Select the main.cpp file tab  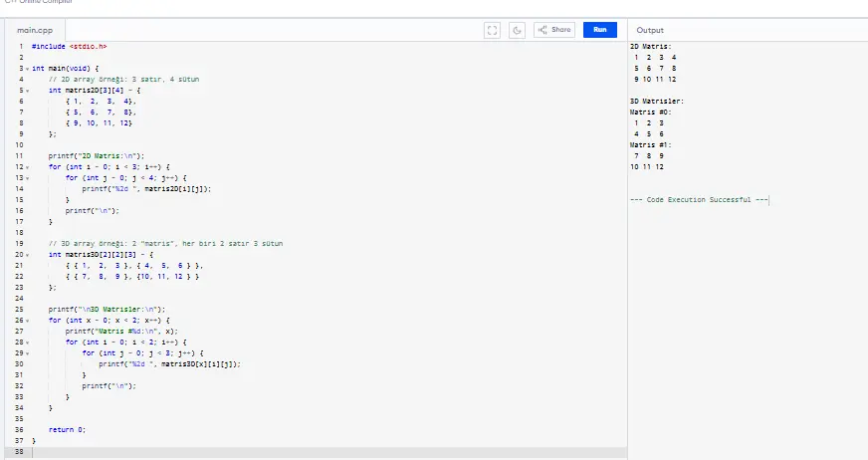[x=36, y=31]
